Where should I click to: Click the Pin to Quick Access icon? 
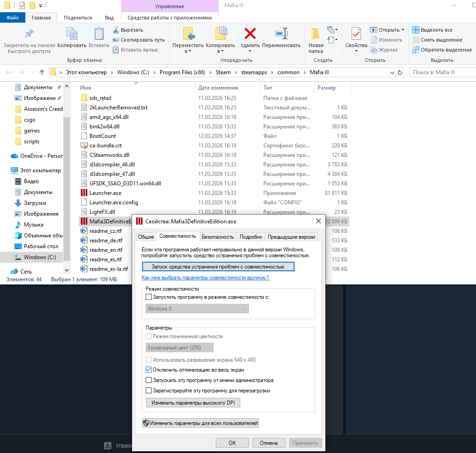29,33
